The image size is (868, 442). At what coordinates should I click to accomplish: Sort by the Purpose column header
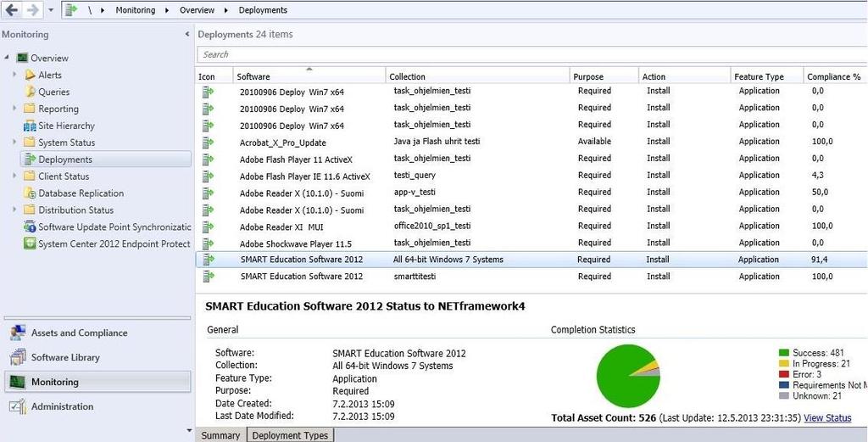[604, 76]
